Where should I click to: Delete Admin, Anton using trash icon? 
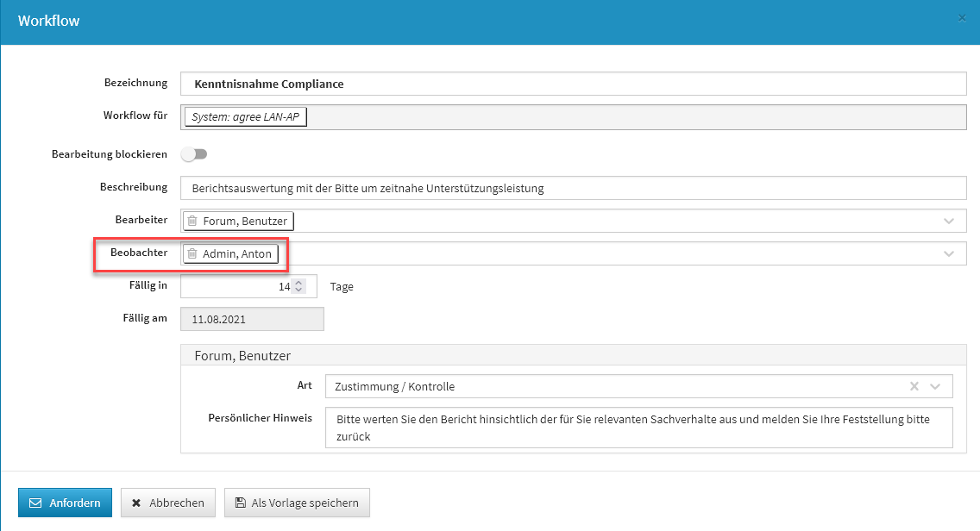[x=192, y=254]
